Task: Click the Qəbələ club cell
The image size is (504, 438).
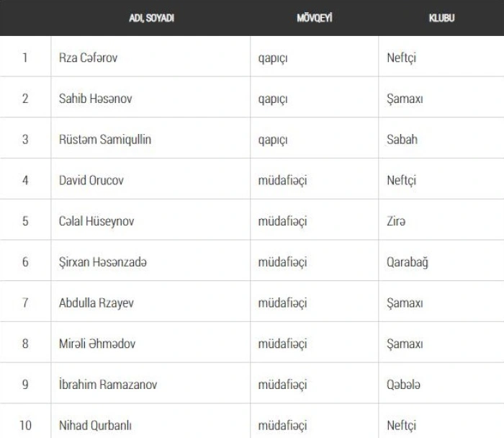Action: tap(404, 385)
